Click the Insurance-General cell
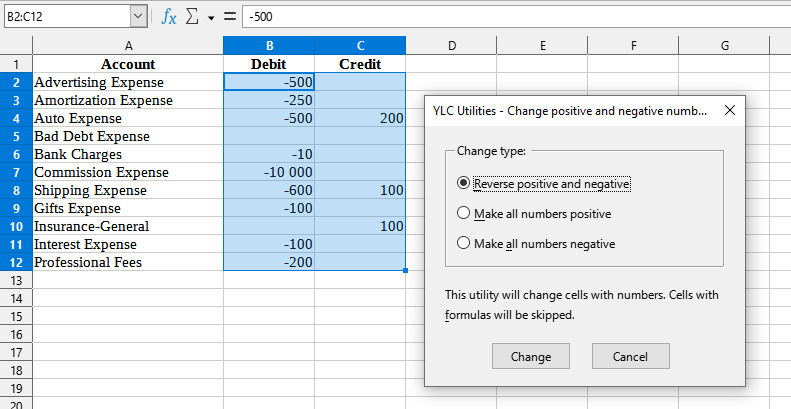791x409 pixels. [x=128, y=226]
